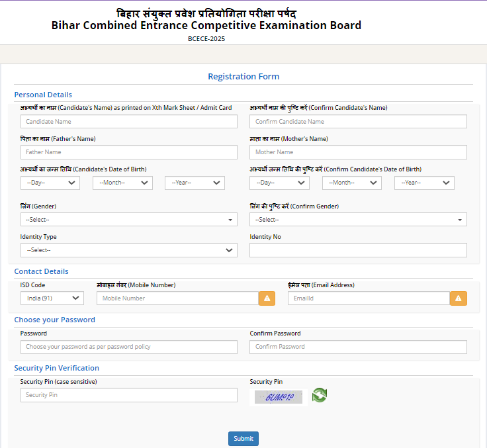Click the Mother Name input field
Viewport: 487px width, 448px height.
(358, 152)
